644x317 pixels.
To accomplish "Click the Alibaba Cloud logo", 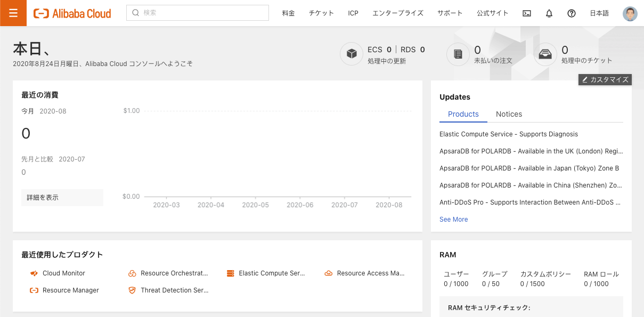I will (72, 13).
